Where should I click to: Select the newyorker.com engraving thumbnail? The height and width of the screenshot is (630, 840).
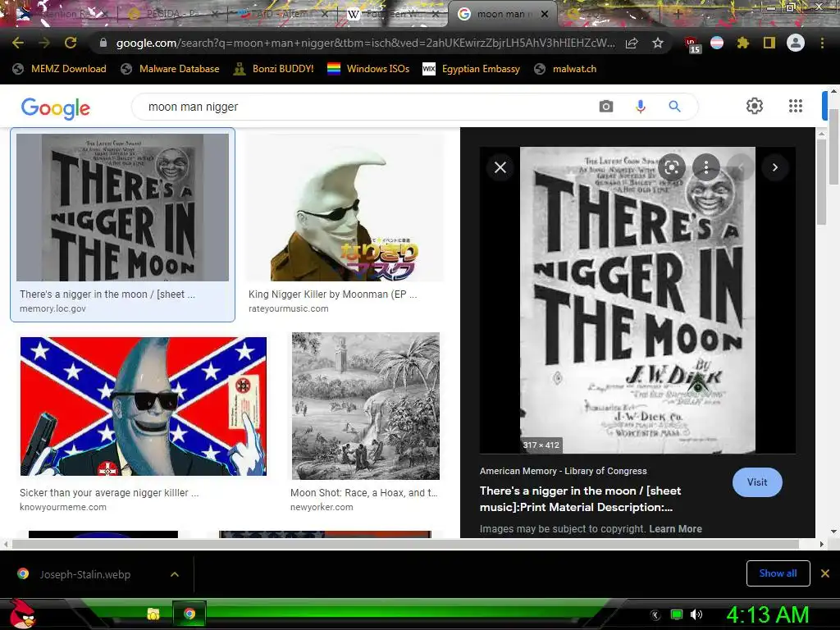[x=365, y=405]
